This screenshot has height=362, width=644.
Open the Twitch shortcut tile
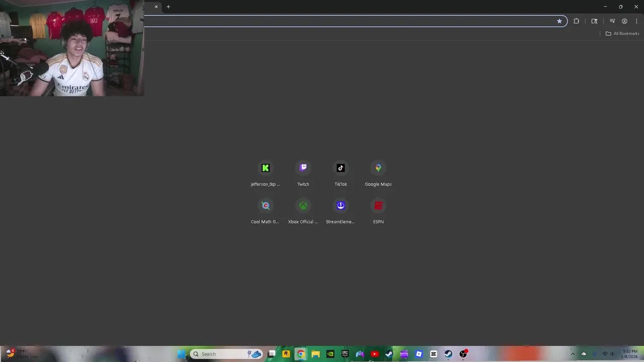coord(303,173)
